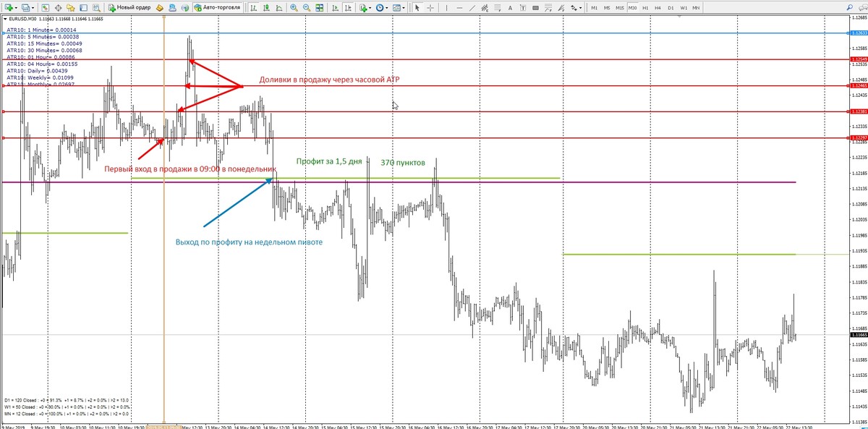Switch to the H1 timeframe
The image size is (868, 429).
(646, 7)
